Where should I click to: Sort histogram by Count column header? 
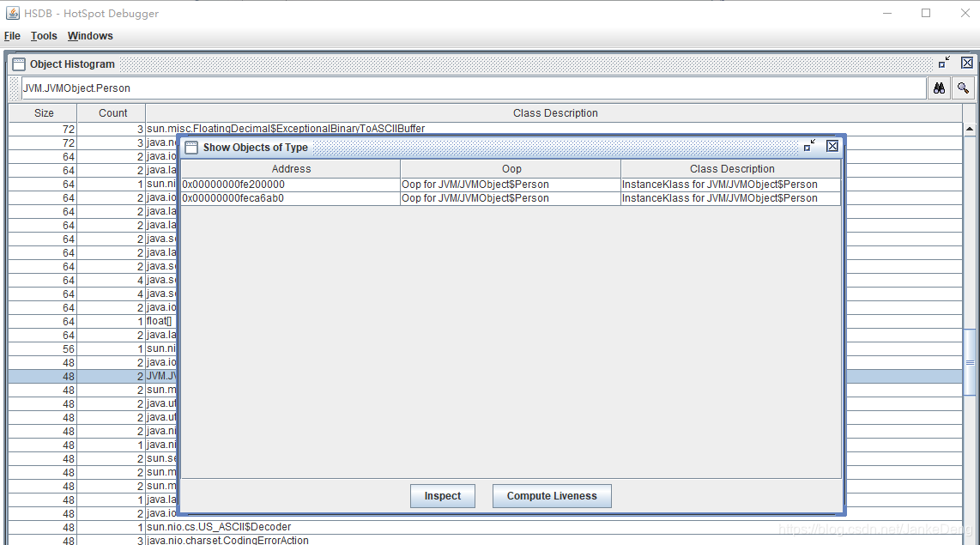pyautogui.click(x=112, y=113)
